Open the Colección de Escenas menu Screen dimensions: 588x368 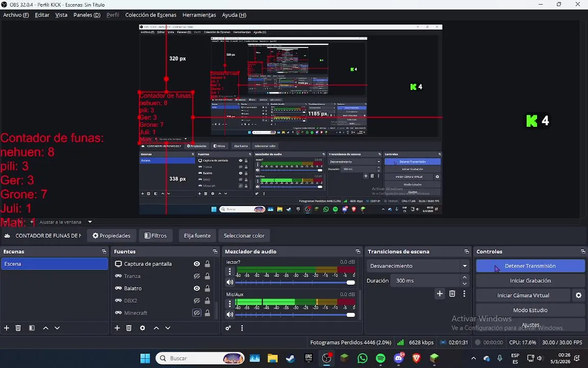pyautogui.click(x=151, y=15)
